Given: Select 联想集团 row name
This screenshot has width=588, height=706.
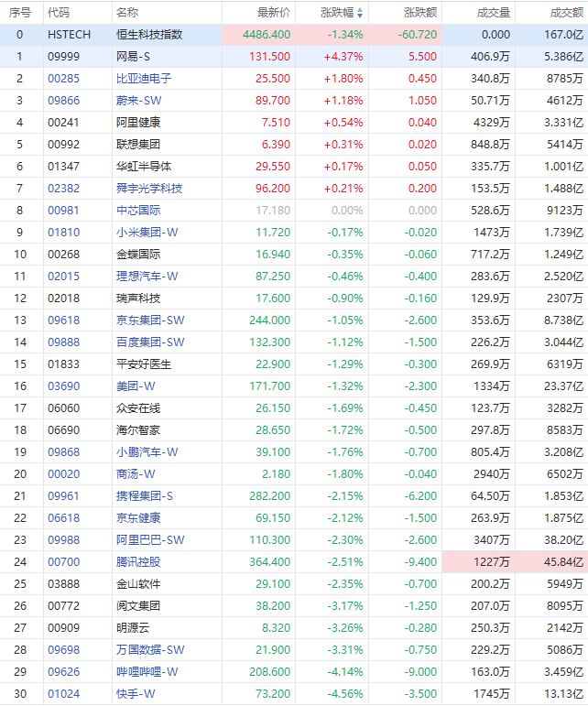Looking at the screenshot, I should (138, 145).
